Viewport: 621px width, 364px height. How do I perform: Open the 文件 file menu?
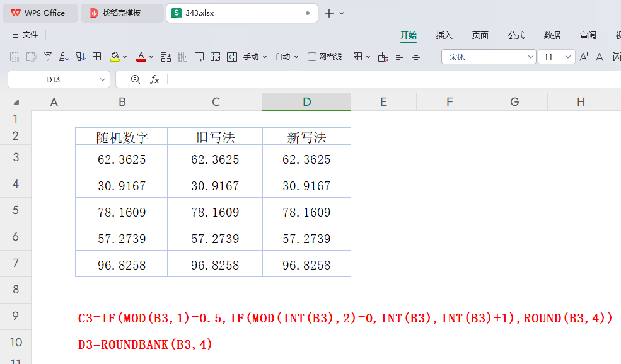point(25,35)
